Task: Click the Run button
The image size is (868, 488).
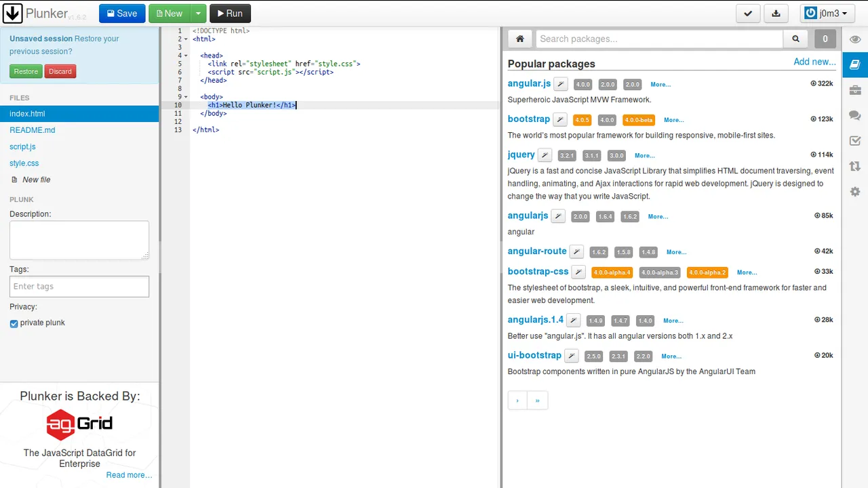Action: point(230,13)
